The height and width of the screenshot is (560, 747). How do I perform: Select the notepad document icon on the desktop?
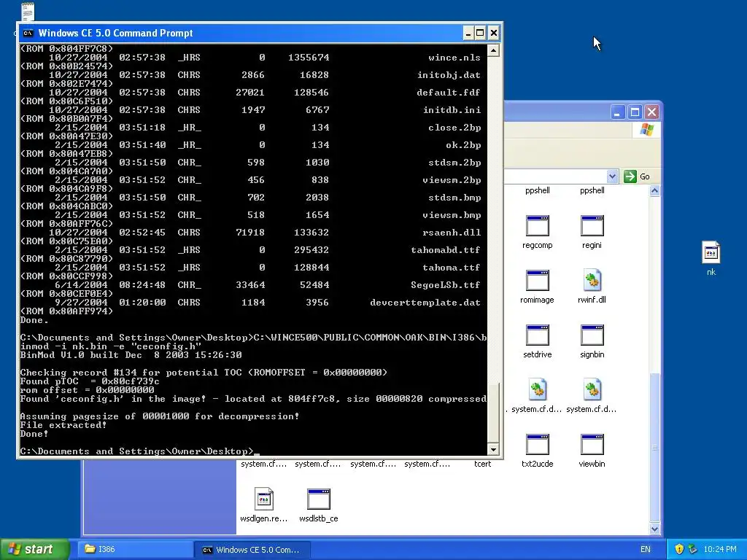click(28, 12)
